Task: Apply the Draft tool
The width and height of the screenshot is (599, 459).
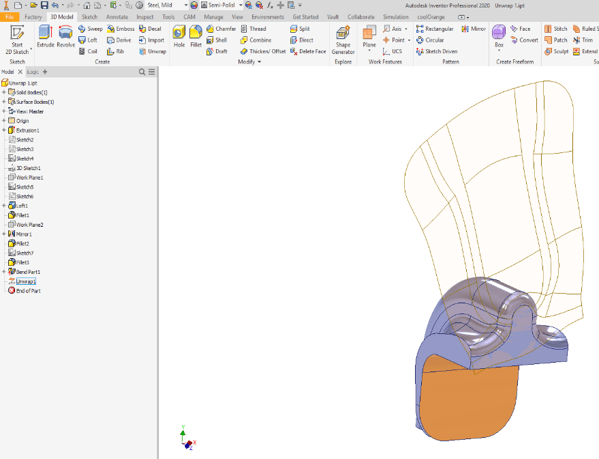Action: coord(217,51)
